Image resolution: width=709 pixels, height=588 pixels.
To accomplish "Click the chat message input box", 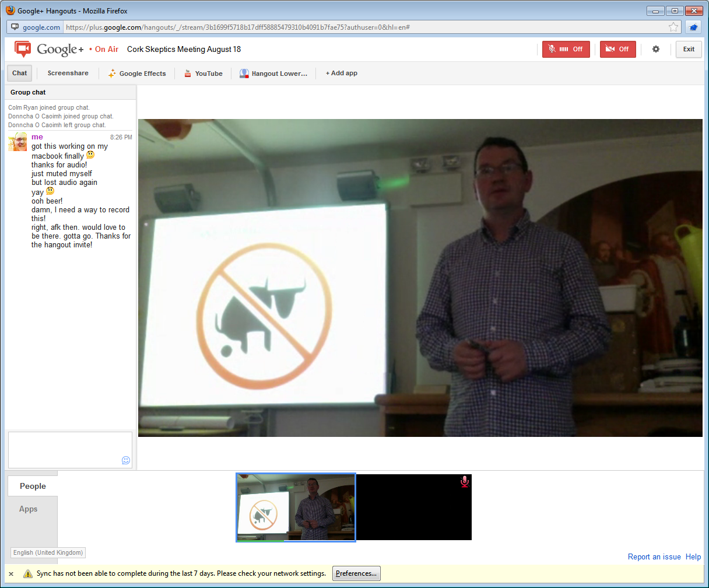I will [x=64, y=449].
